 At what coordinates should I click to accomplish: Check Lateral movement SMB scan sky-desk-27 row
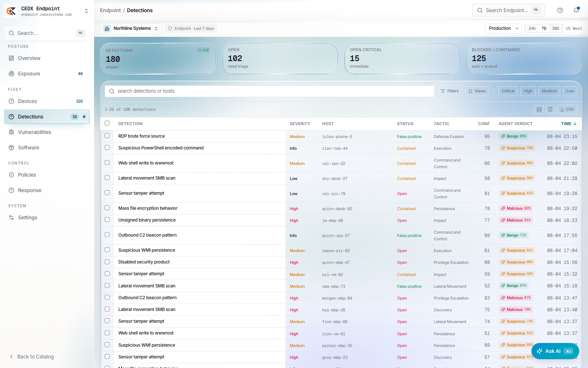107,177
